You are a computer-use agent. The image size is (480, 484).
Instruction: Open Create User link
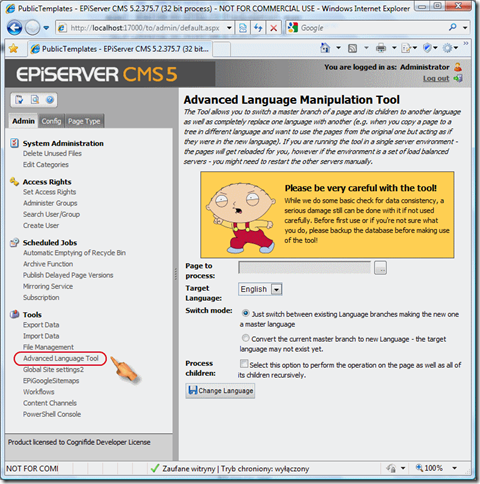point(41,225)
